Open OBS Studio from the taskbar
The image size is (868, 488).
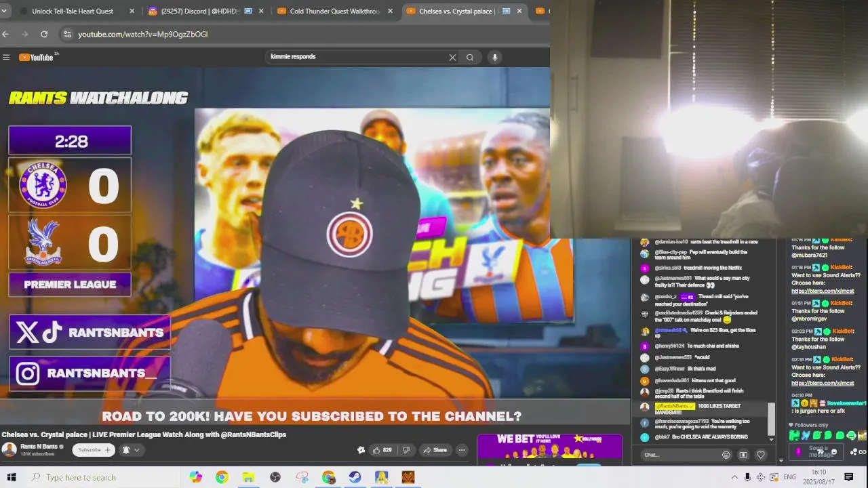[x=275, y=477]
